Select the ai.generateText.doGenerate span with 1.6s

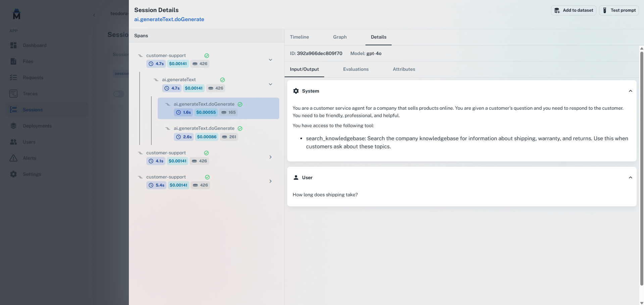tap(218, 108)
